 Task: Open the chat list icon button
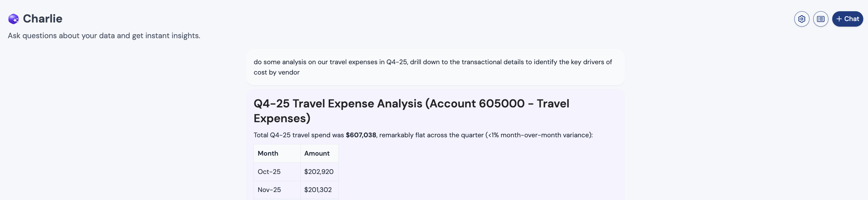pos(820,19)
